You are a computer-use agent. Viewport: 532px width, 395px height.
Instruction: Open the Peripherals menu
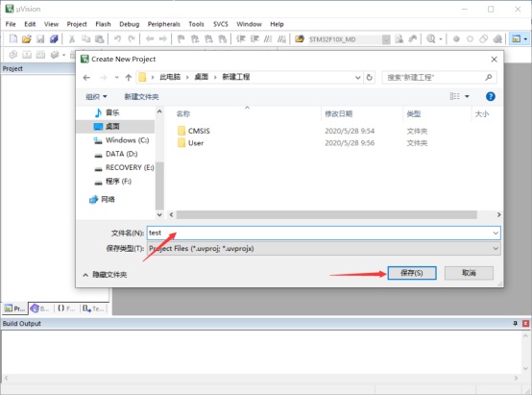(164, 24)
